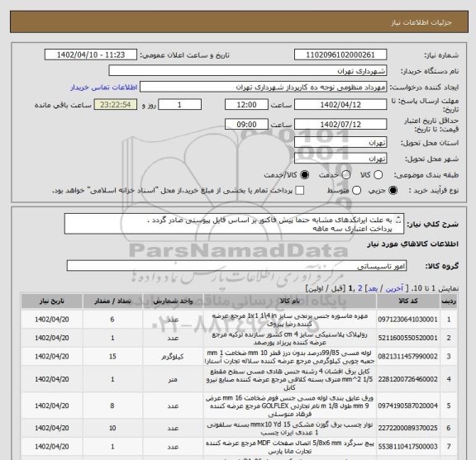
Task: Click the مهره ماسوره item name in row 1
Action: point(289,320)
